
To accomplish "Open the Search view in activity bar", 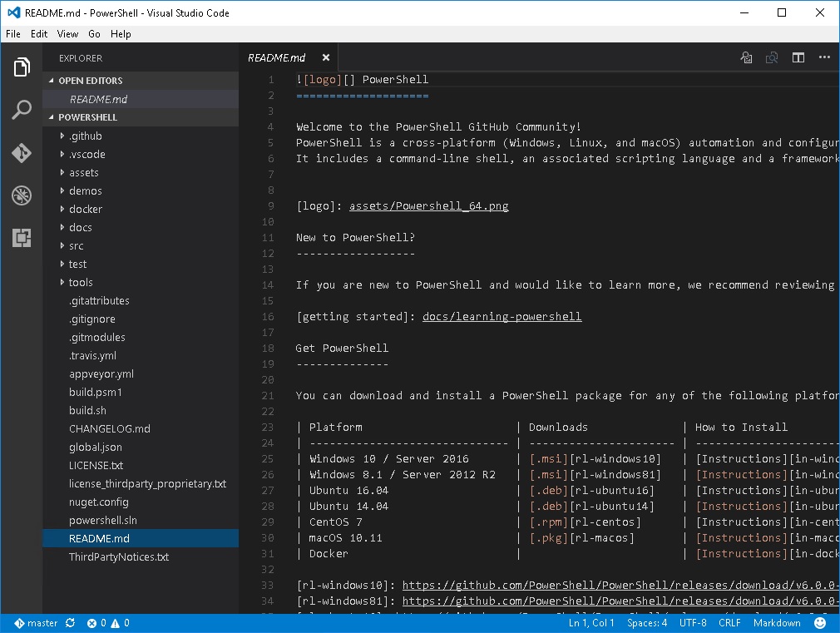I will [22, 110].
